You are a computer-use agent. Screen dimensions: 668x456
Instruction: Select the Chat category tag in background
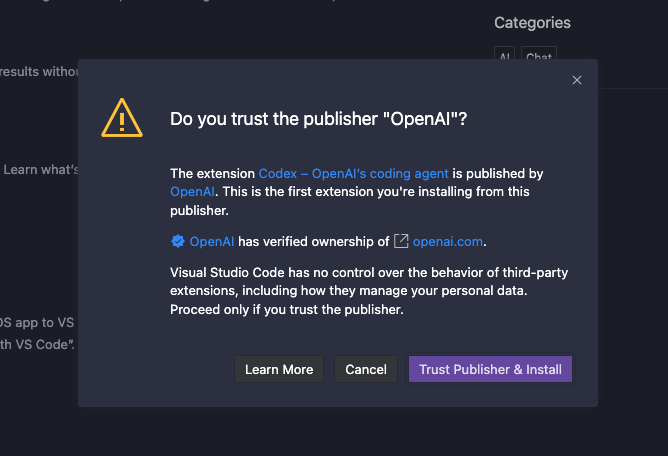pos(539,55)
